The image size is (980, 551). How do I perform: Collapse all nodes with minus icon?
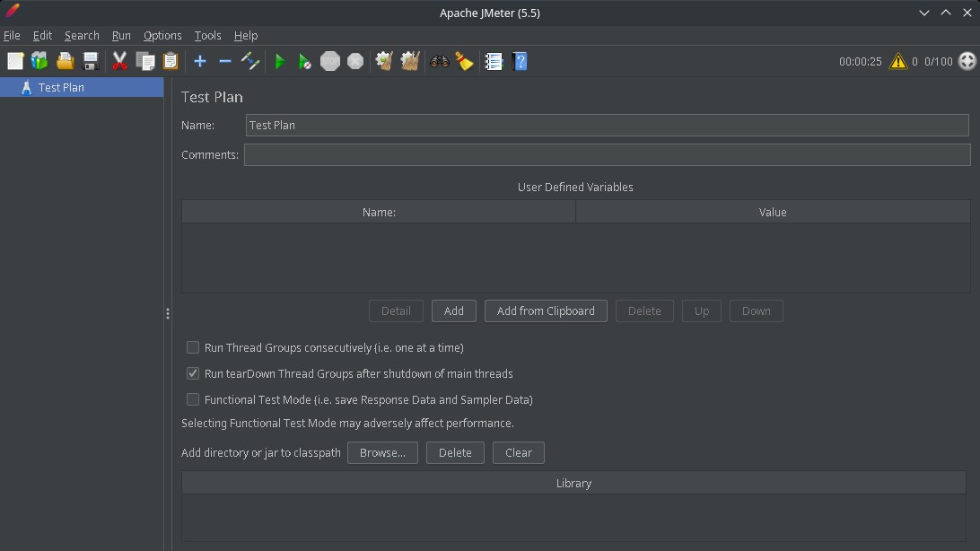coord(225,61)
